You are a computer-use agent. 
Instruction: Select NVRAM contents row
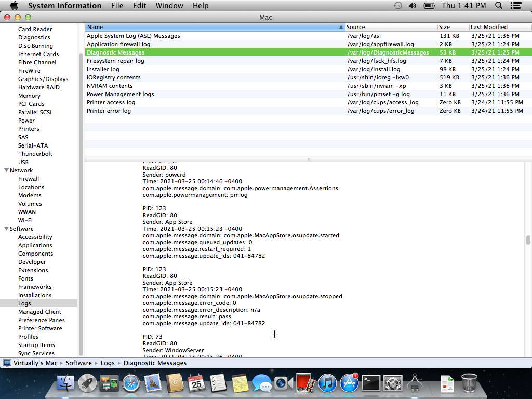(x=308, y=86)
